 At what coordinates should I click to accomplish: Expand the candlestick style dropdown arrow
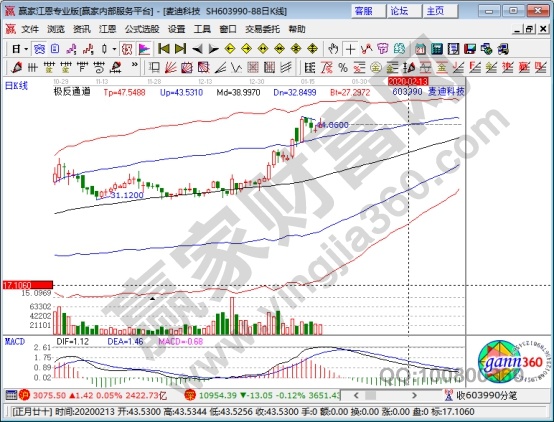coord(114,49)
